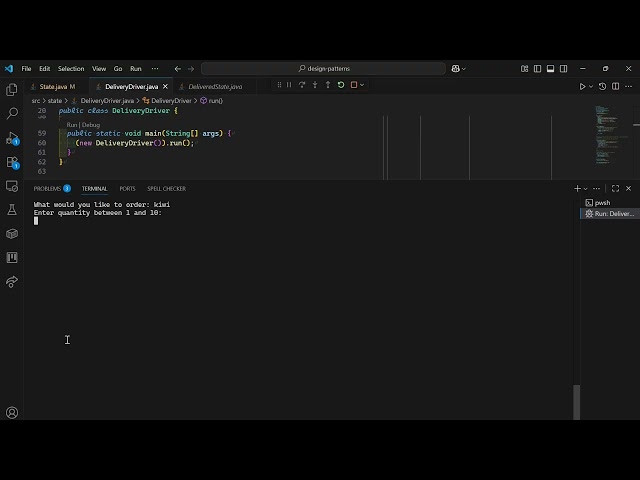Open Run and Debug view
The height and width of the screenshot is (480, 640).
[x=12, y=138]
